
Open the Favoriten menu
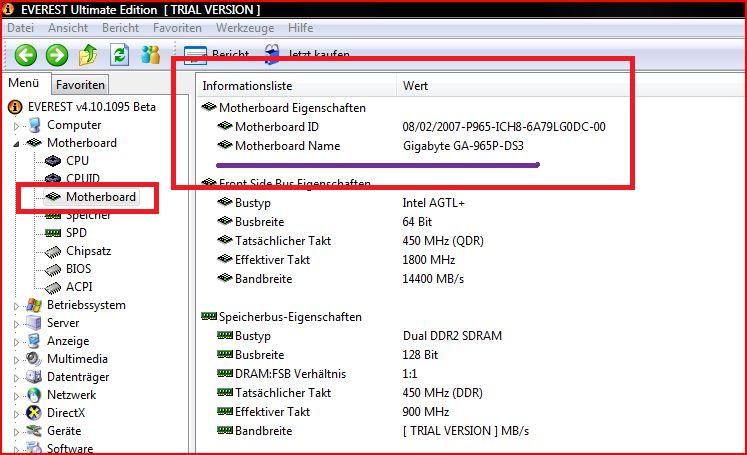coord(177,28)
